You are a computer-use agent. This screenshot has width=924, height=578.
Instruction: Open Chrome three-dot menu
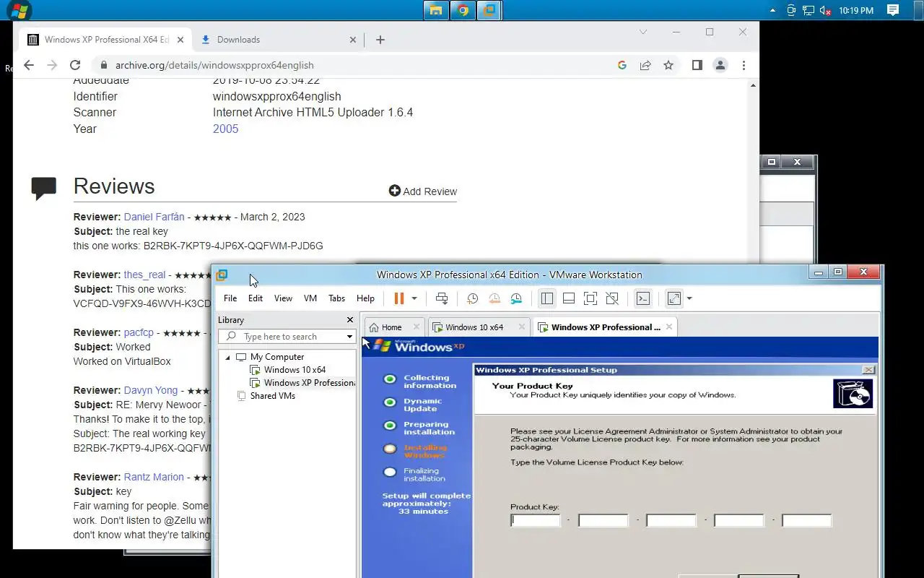(744, 65)
